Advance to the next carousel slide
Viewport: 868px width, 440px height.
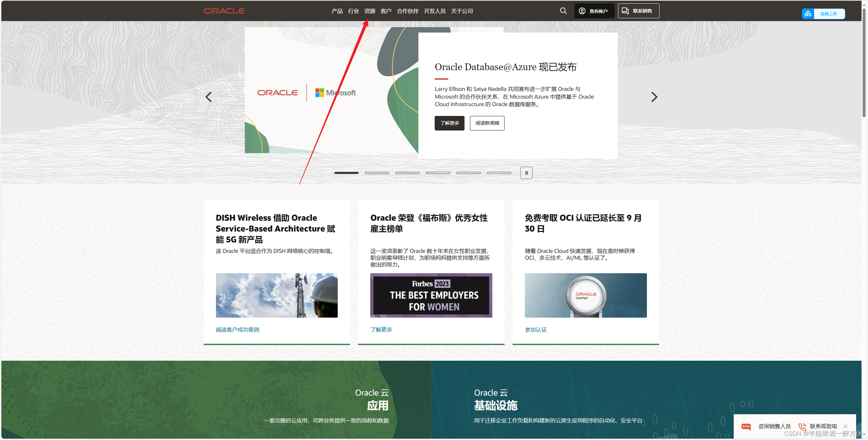point(654,97)
